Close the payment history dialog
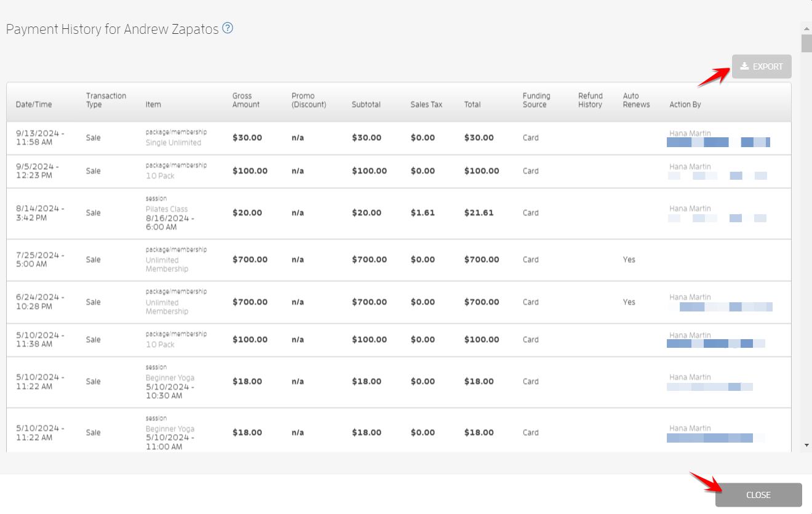Image resolution: width=812 pixels, height=514 pixels. [x=758, y=495]
